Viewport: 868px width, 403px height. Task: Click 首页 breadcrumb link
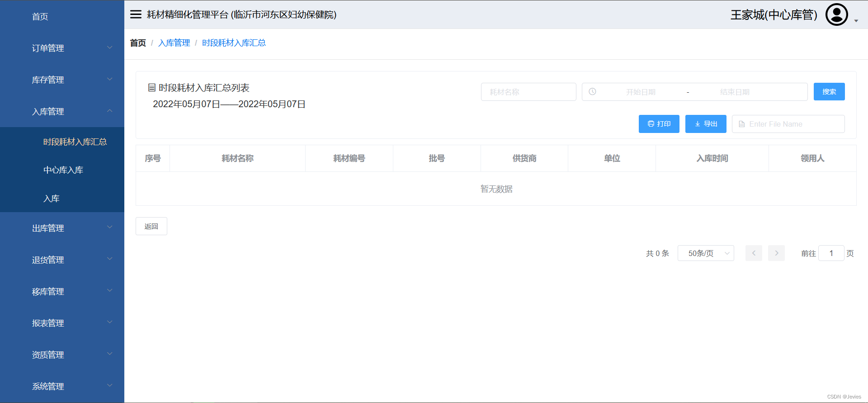click(x=138, y=43)
